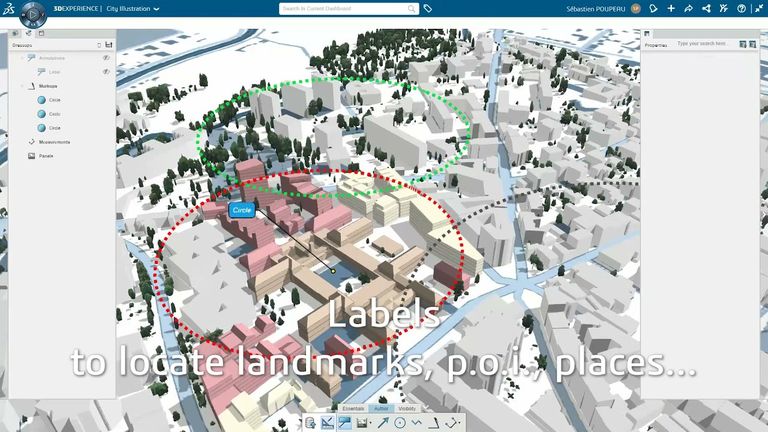Select the first Circle in markups tree

pyautogui.click(x=54, y=100)
